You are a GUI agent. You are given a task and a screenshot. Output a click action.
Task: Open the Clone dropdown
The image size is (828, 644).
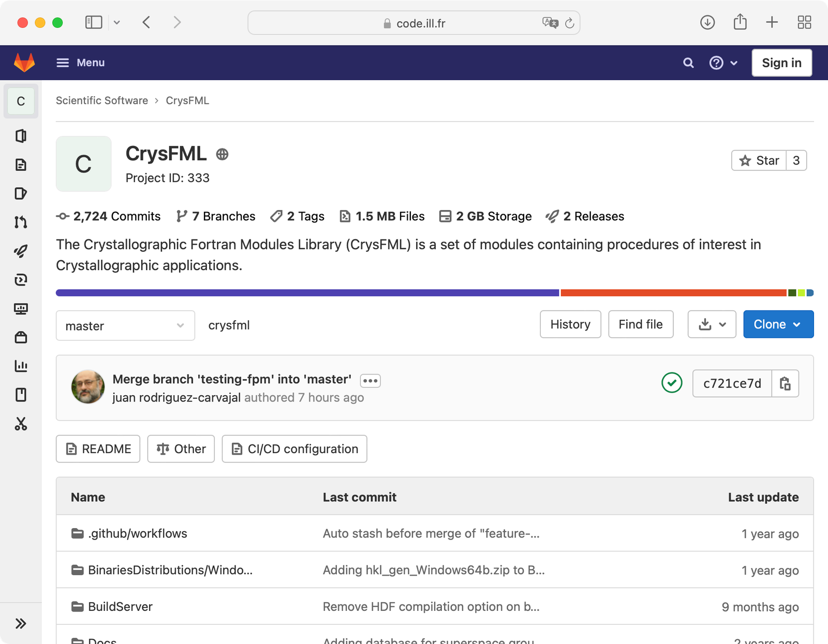point(778,324)
